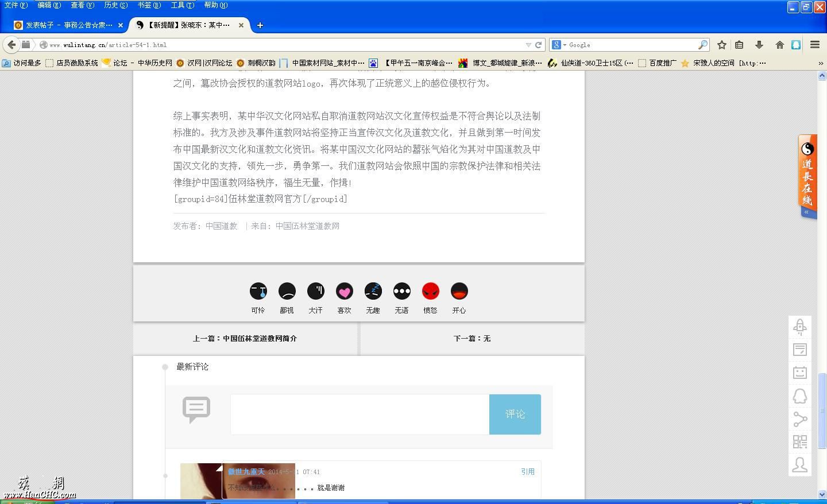Viewport: 827px width, 504px height.
Task: Click the rocket back-to-top icon
Action: pos(799,327)
